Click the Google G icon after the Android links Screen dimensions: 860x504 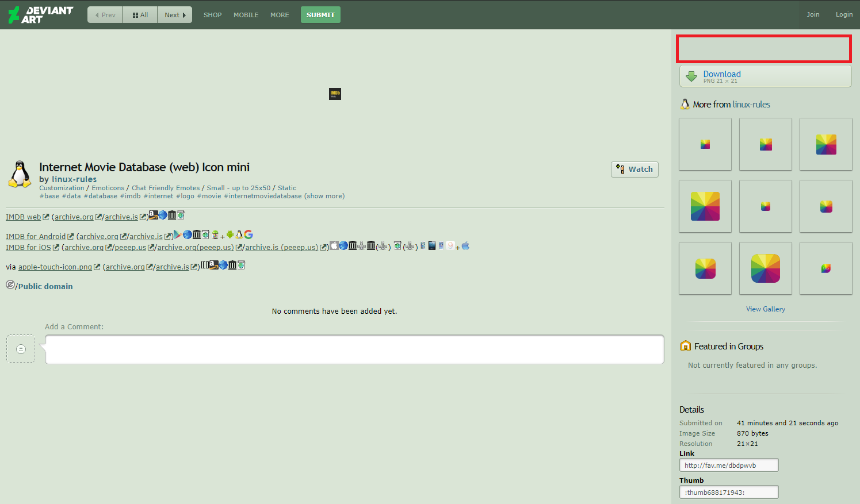coord(248,234)
